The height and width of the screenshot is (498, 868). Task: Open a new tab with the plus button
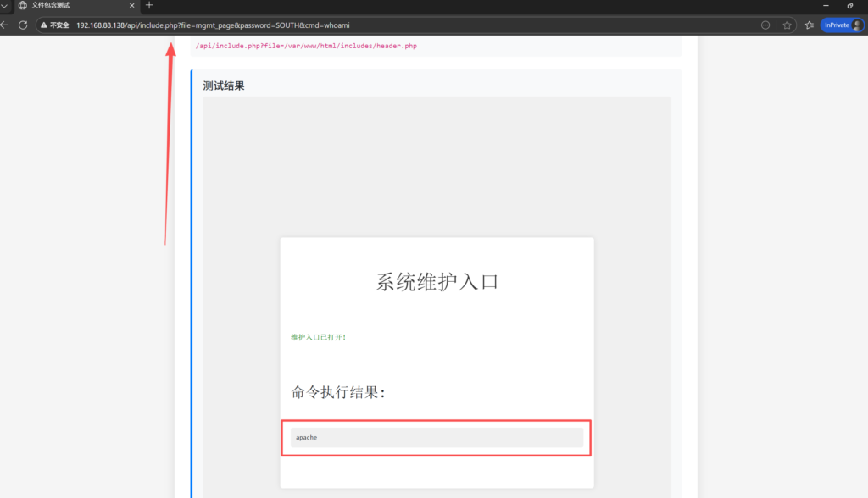[x=149, y=6]
